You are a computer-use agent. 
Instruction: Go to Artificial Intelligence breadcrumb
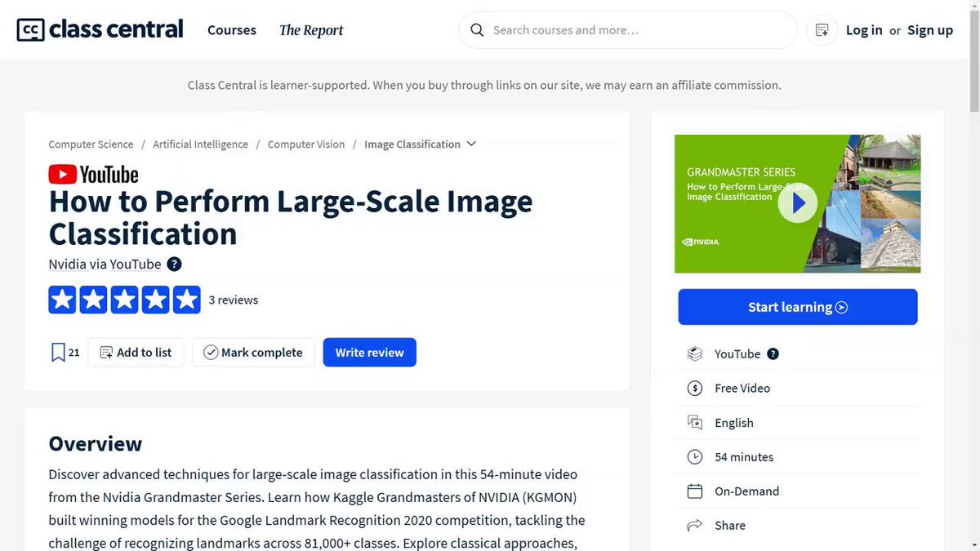200,144
